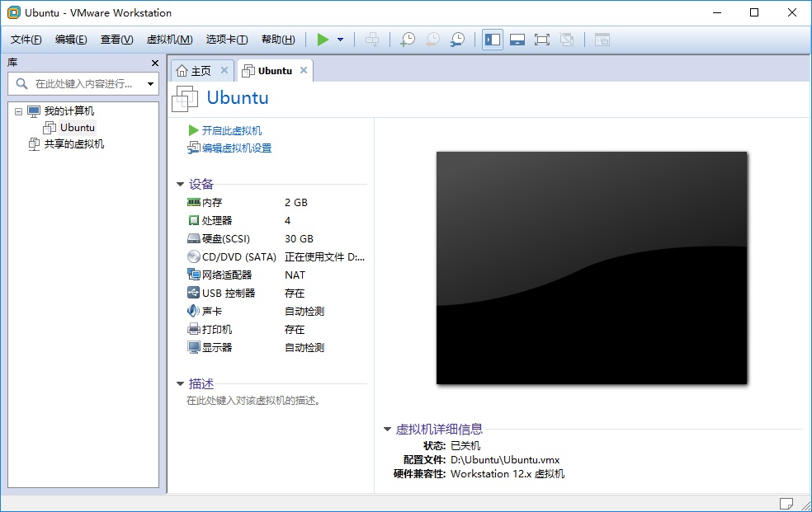Viewport: 812px width, 512px height.
Task: Open the 查看(V) menu
Action: 116,40
